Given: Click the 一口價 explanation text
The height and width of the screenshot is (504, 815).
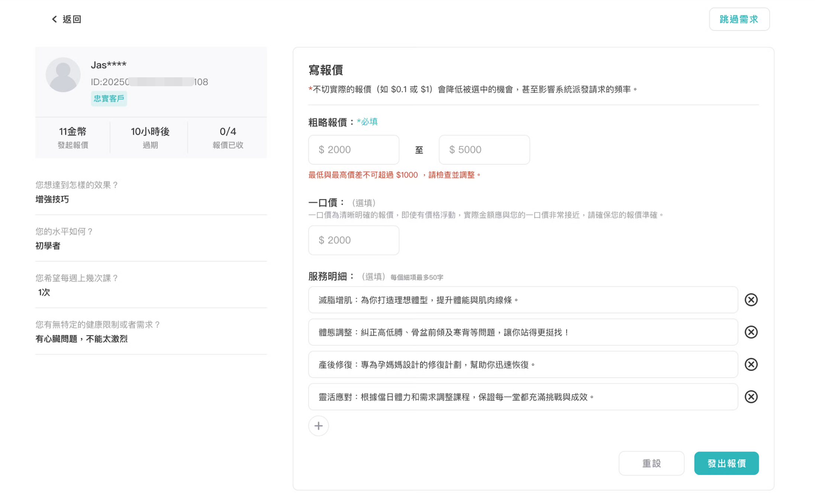Looking at the screenshot, I should [x=486, y=215].
